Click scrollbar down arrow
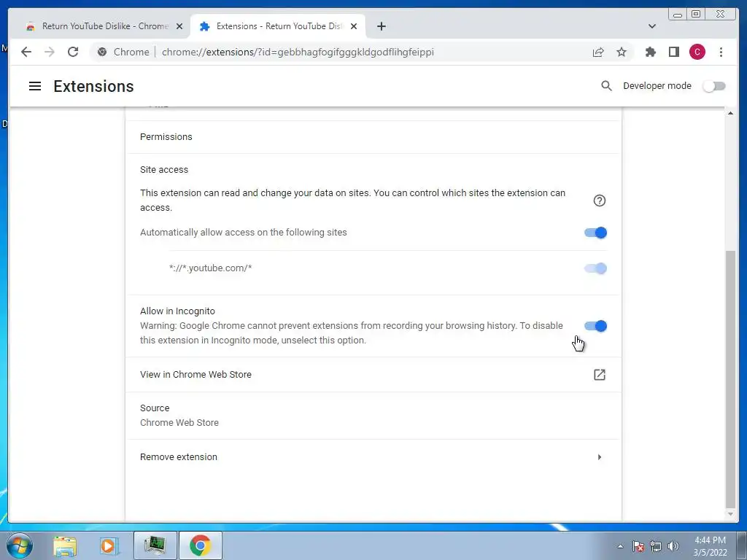Viewport: 747px width, 560px height. point(730,514)
